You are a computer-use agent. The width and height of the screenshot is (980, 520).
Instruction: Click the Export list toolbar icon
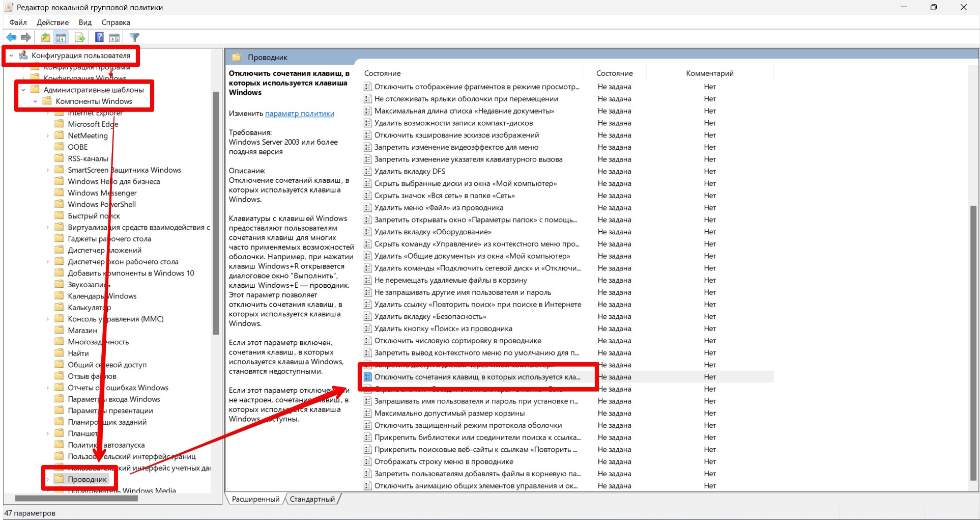point(80,37)
